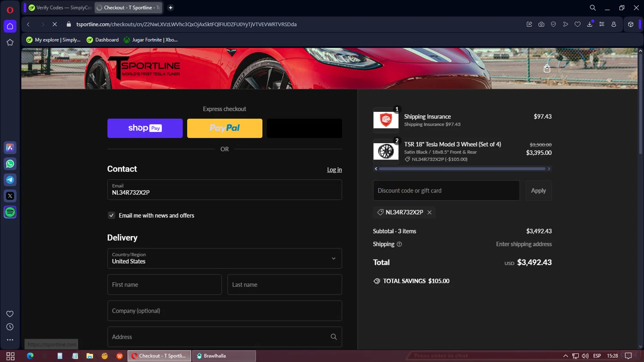Open the Easy Setup menu icon
This screenshot has width=644, height=362.
pyautogui.click(x=601, y=24)
